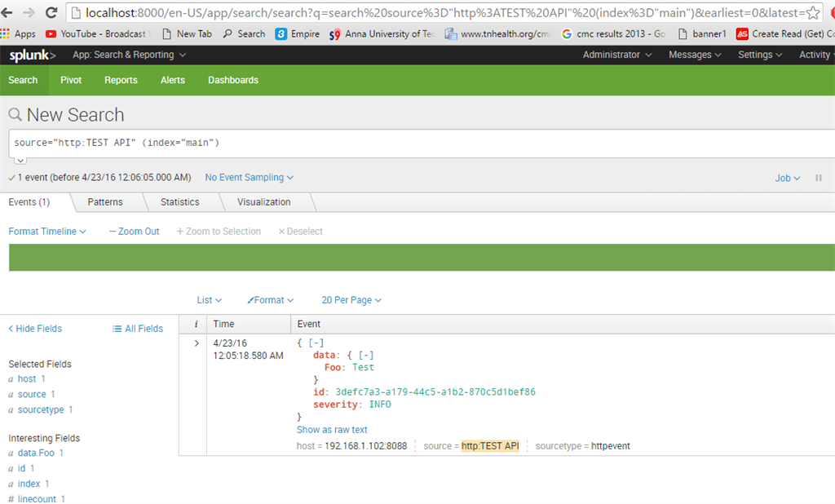Go to the Pivot nav item

click(x=71, y=80)
